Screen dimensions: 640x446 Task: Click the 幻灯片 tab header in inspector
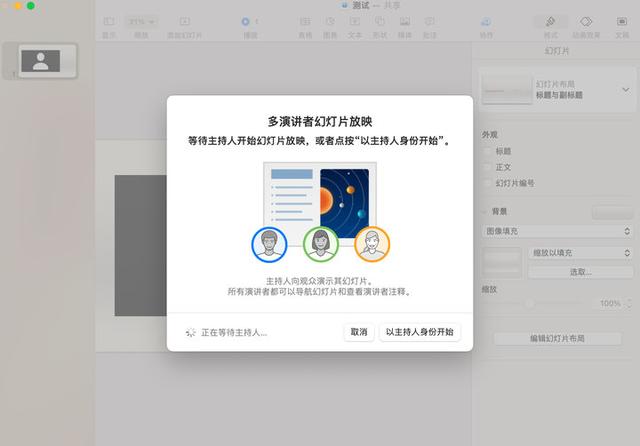click(x=557, y=51)
